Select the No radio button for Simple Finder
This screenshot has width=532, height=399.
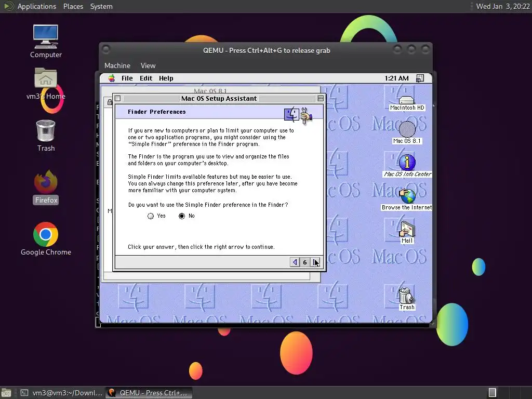coord(182,216)
